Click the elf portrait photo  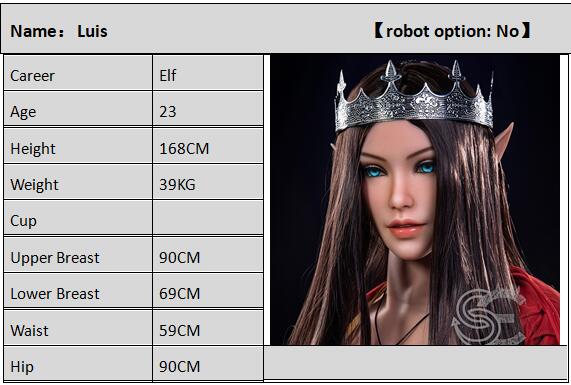(415, 200)
